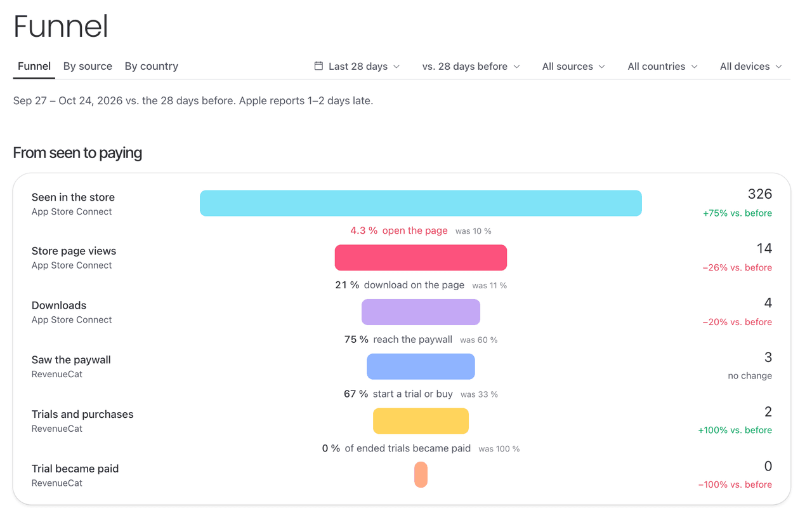The height and width of the screenshot is (508, 812).
Task: Open the Last 28 days date dropdown
Action: point(357,66)
